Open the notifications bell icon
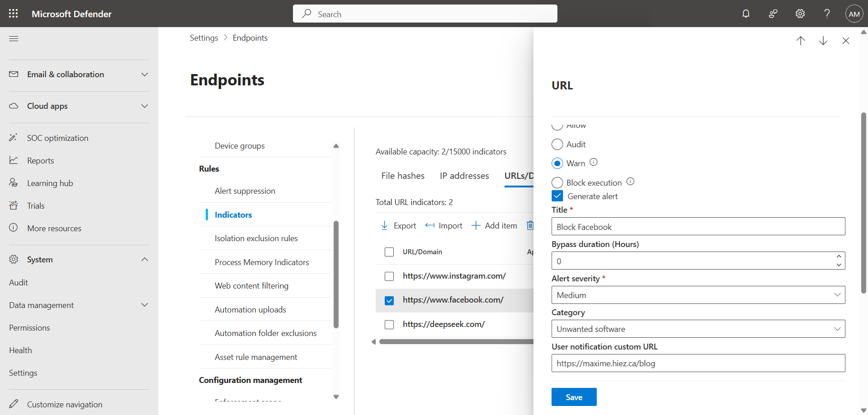 coord(746,14)
